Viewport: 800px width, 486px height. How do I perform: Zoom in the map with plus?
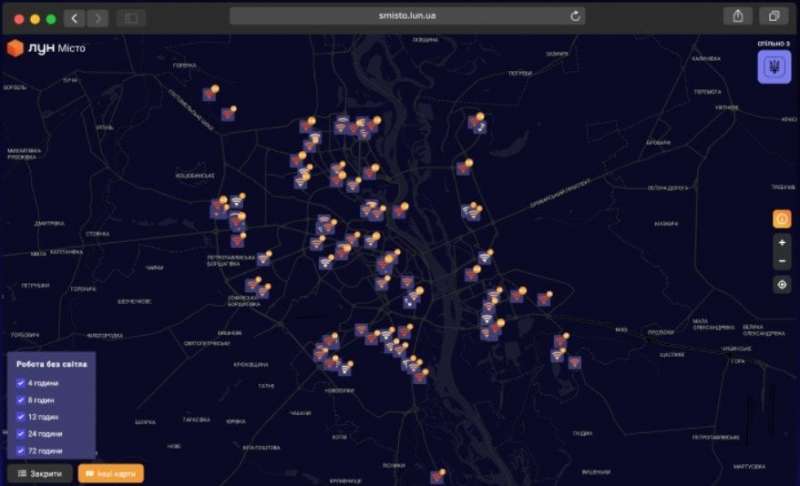pos(782,243)
